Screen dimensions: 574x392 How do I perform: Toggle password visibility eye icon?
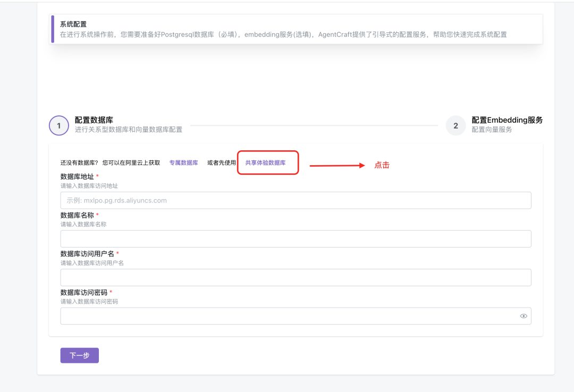coord(524,316)
